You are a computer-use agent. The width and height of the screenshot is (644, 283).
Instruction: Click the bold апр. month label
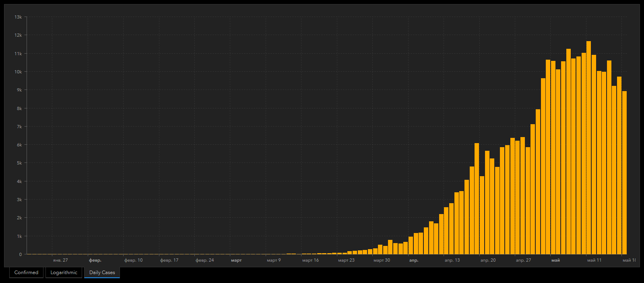pos(414,260)
